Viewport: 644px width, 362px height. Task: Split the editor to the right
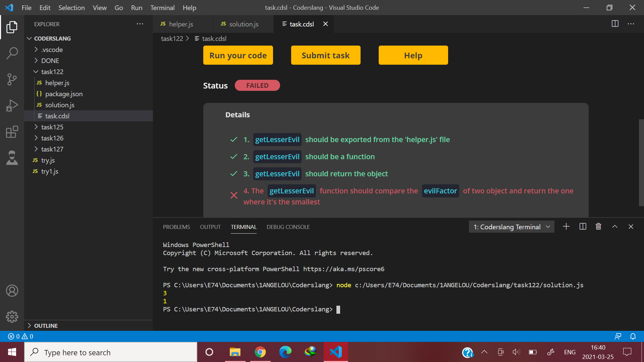click(x=615, y=24)
